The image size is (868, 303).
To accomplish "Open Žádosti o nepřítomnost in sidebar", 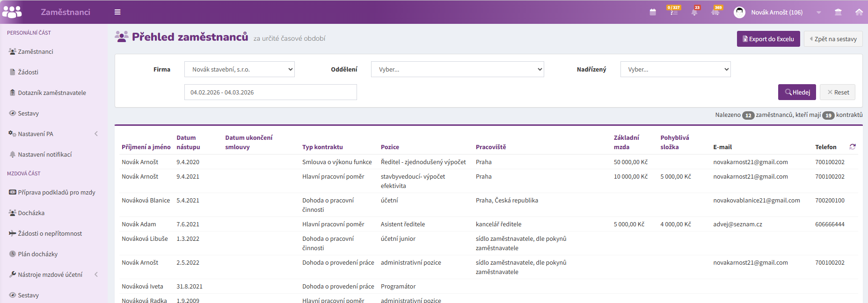I will point(50,233).
